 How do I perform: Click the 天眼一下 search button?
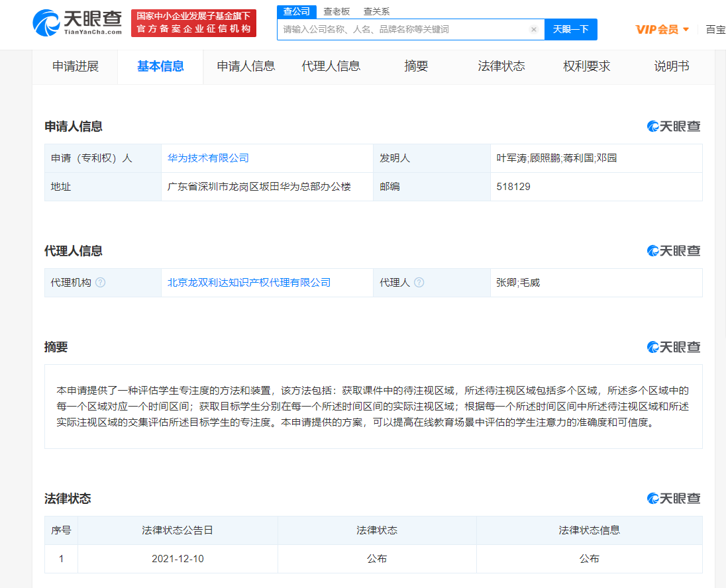click(571, 30)
